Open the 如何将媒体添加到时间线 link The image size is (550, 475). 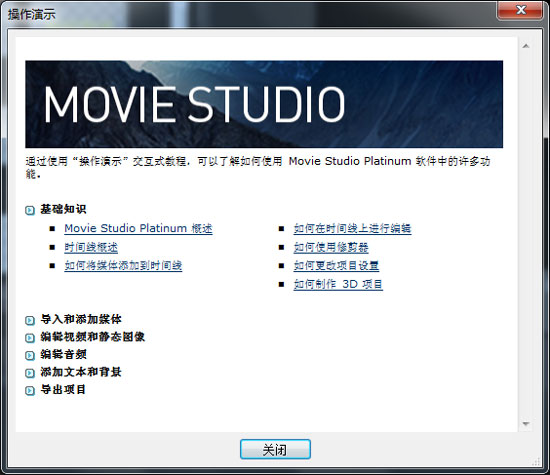point(123,266)
